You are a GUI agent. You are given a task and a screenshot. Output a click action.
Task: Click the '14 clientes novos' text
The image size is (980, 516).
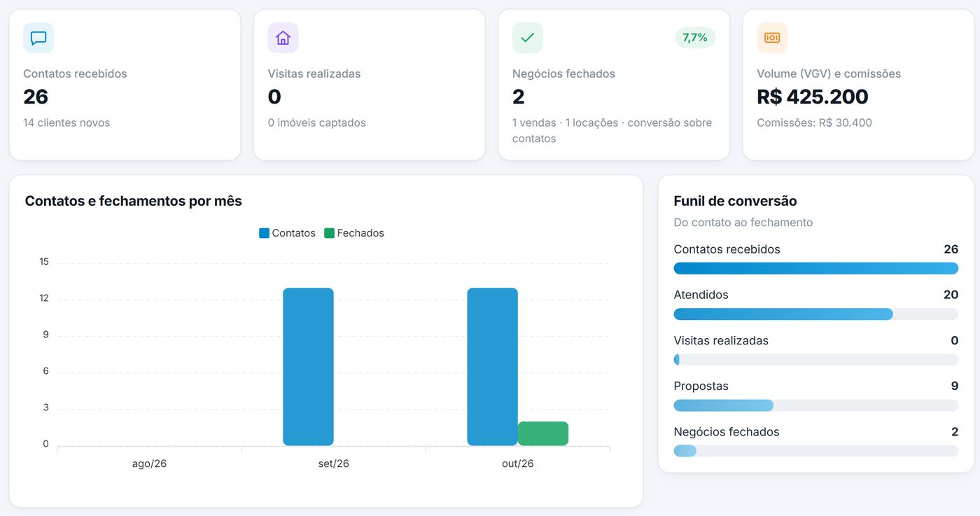pyautogui.click(x=66, y=123)
